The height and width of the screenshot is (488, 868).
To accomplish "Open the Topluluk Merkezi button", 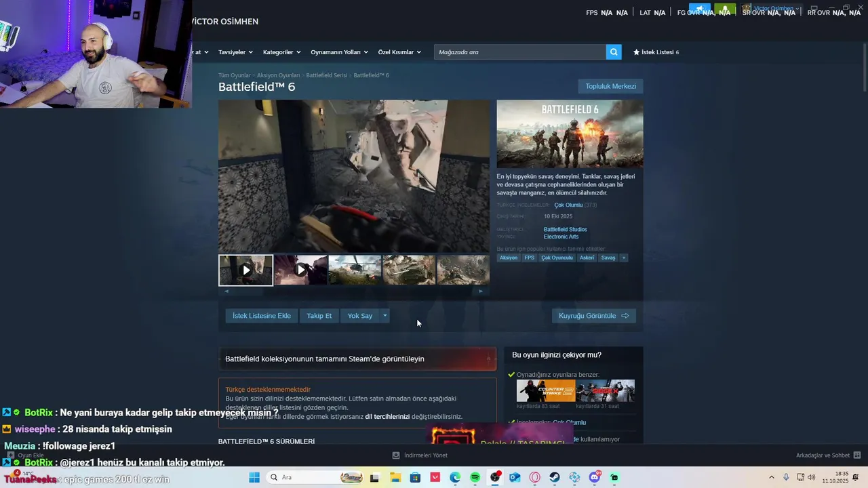I will coord(611,86).
